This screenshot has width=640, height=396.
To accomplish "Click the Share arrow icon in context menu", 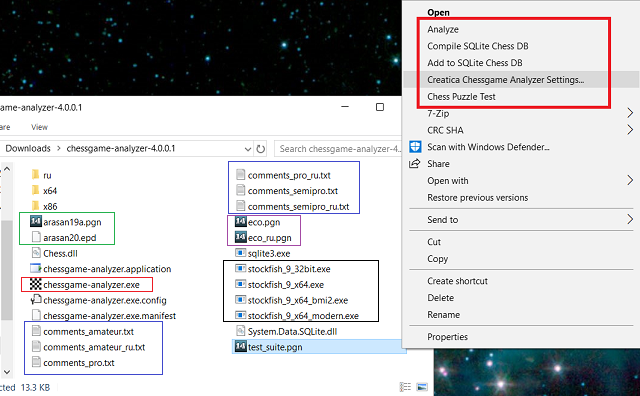I will point(415,163).
